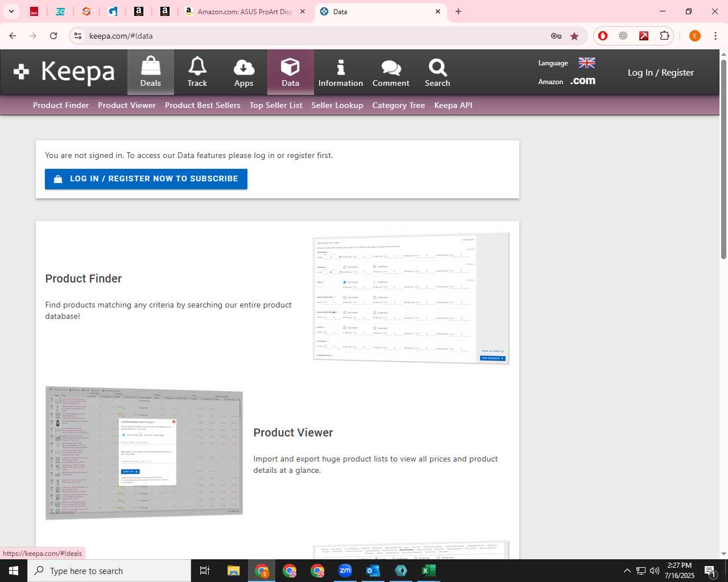Screen dimensions: 728x582
Task: Switch to the last pinned Amazon tab
Action: 165,11
